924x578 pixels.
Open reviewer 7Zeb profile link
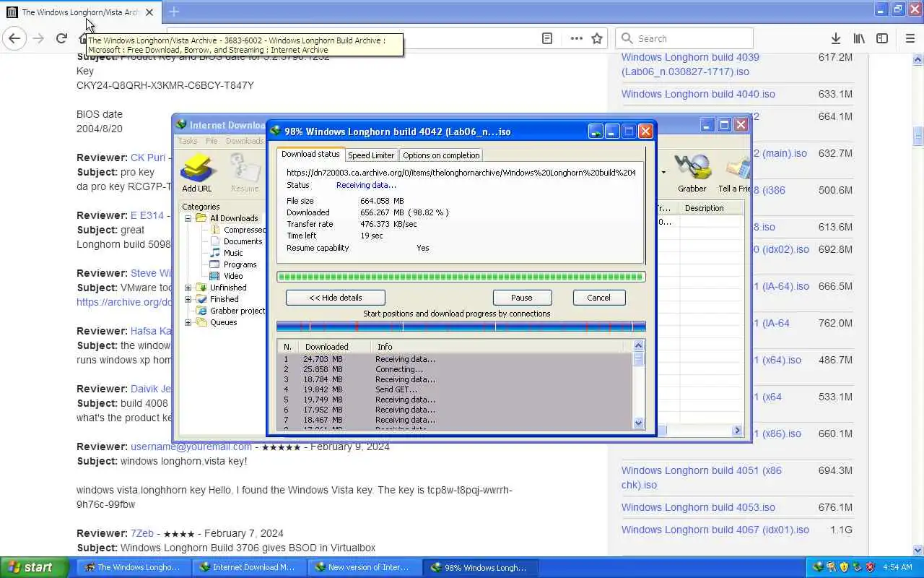pyautogui.click(x=142, y=533)
